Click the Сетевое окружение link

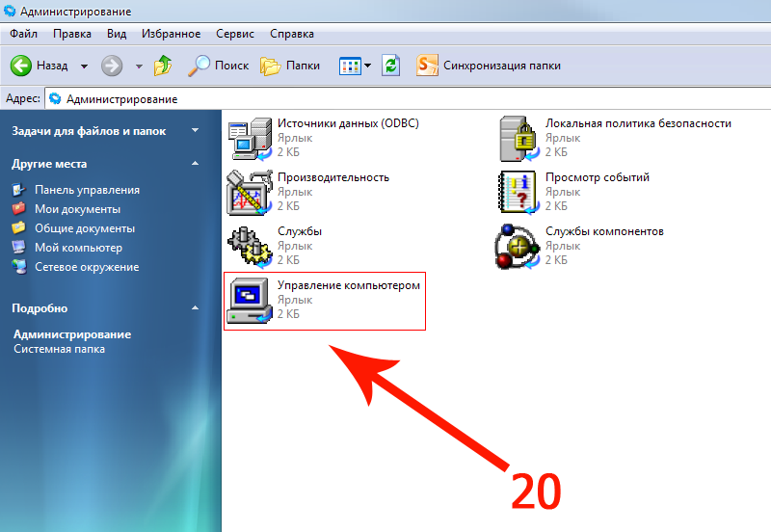(x=87, y=267)
